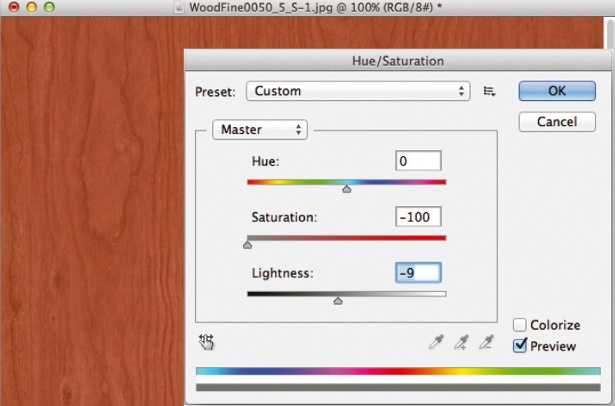Uncheck the Preview checkbox

tap(520, 346)
